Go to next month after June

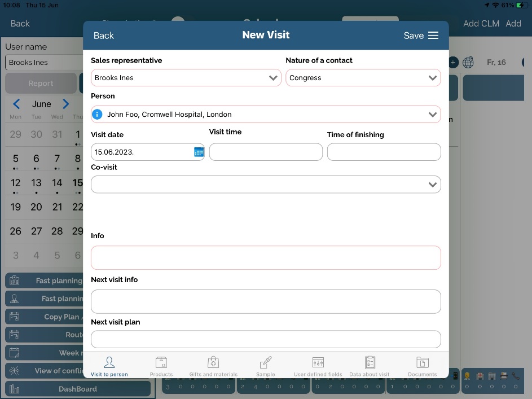pyautogui.click(x=66, y=104)
